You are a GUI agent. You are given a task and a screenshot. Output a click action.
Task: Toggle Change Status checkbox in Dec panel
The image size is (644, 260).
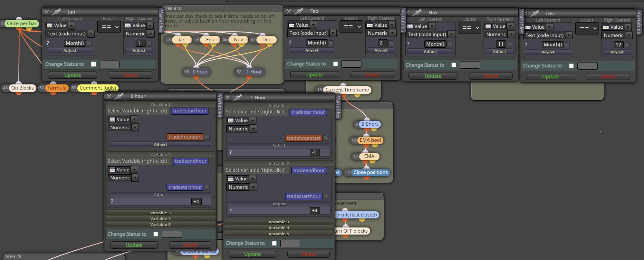(571, 66)
